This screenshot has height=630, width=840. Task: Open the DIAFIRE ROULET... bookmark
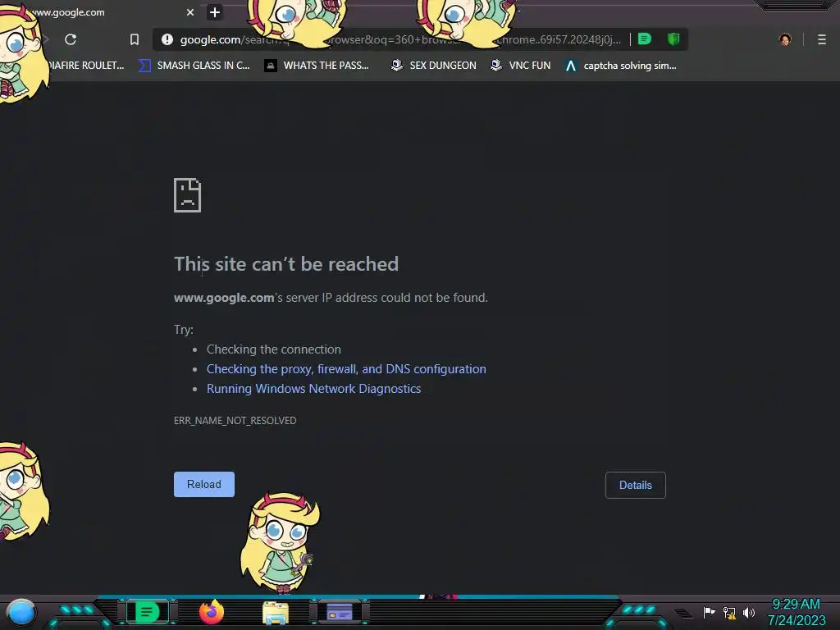point(85,66)
